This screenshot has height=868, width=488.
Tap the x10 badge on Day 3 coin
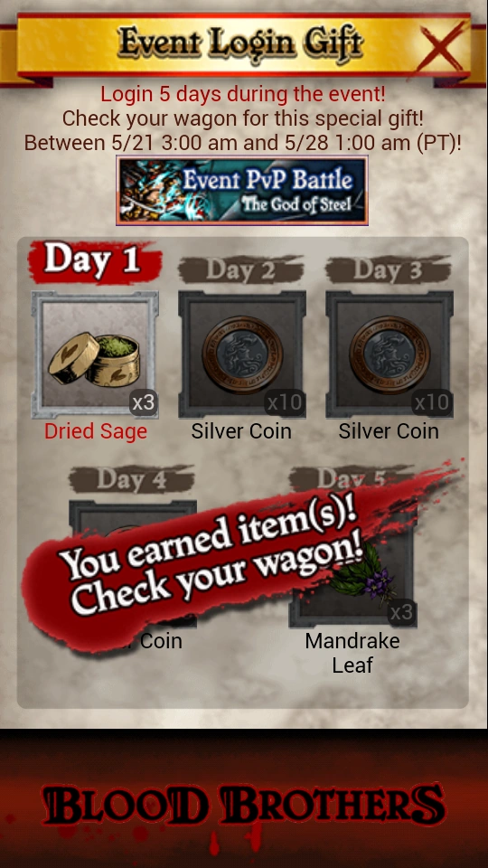432,402
